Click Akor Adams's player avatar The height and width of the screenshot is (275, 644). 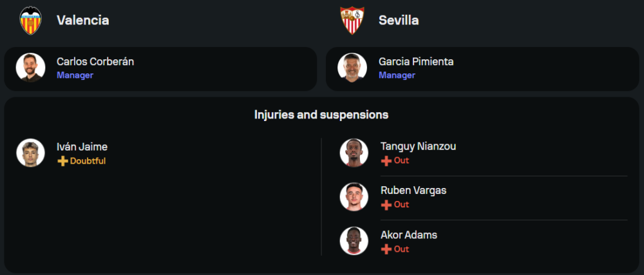click(354, 241)
